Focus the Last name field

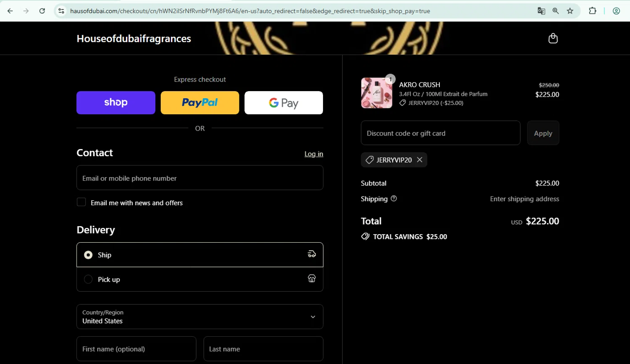263,348
